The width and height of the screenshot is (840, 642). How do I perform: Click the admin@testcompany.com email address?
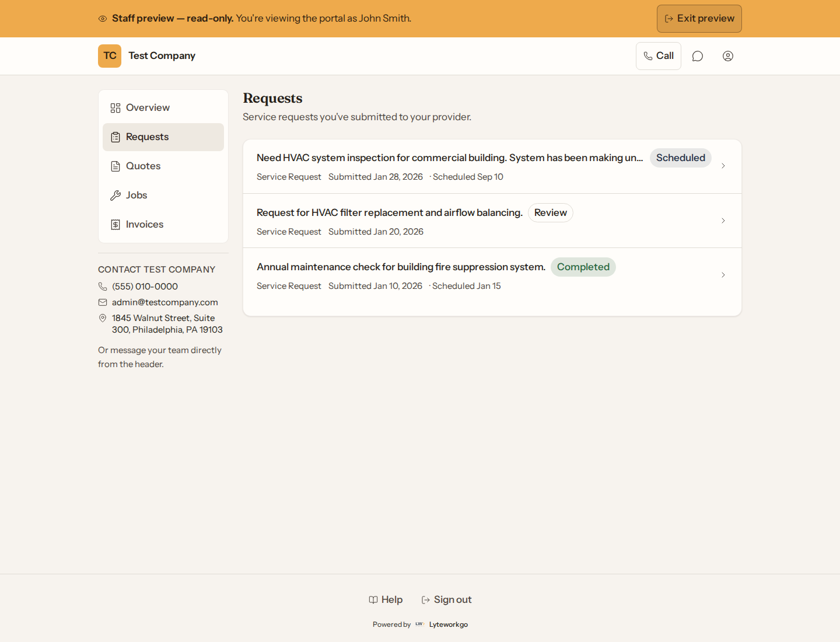(x=165, y=302)
